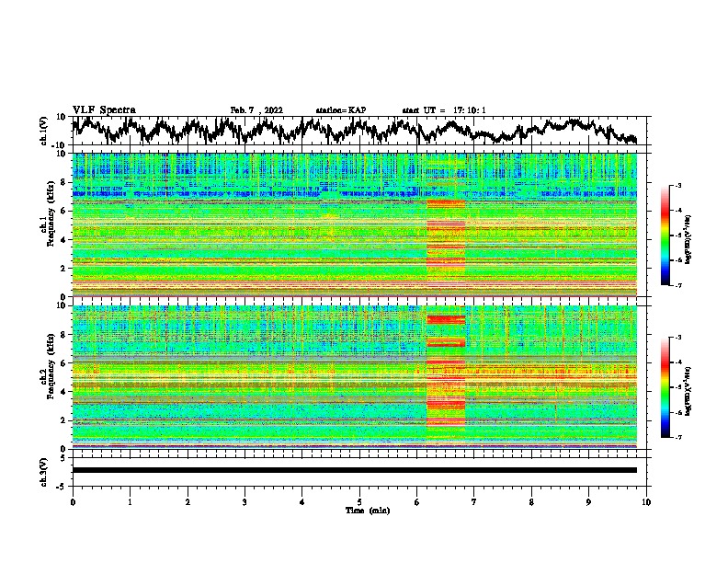Click the "-7" label on the ch.2 colorbar

click(x=677, y=438)
